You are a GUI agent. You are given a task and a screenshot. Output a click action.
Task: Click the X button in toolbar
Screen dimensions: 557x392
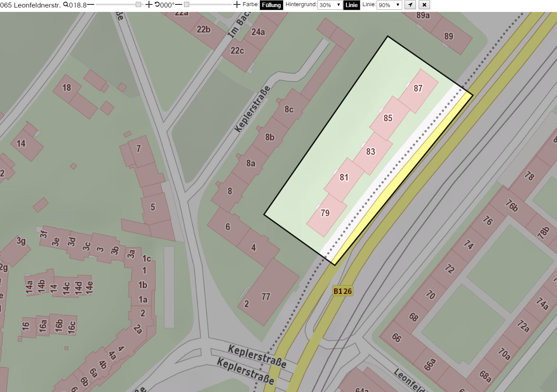click(x=424, y=5)
